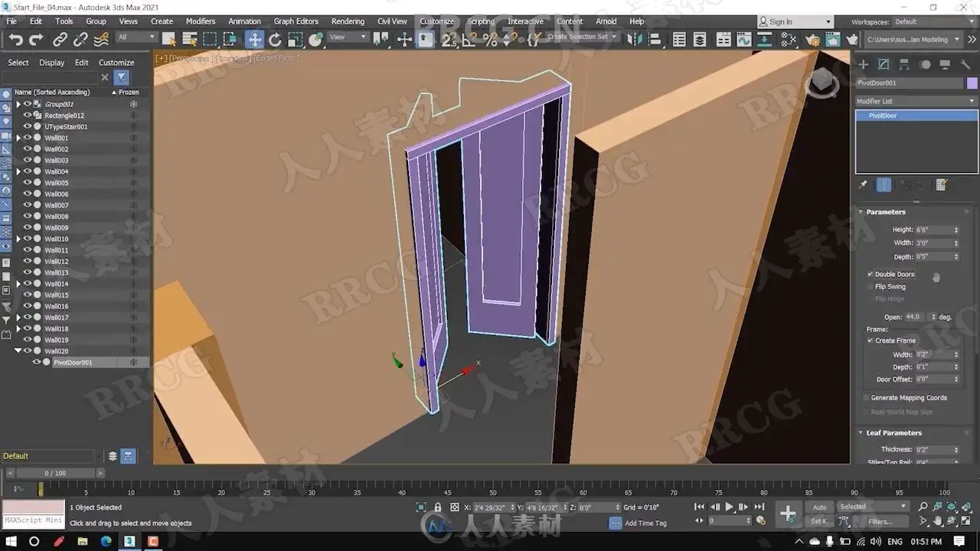Activate the Select and Rotate tool
The image size is (980, 551).
275,40
